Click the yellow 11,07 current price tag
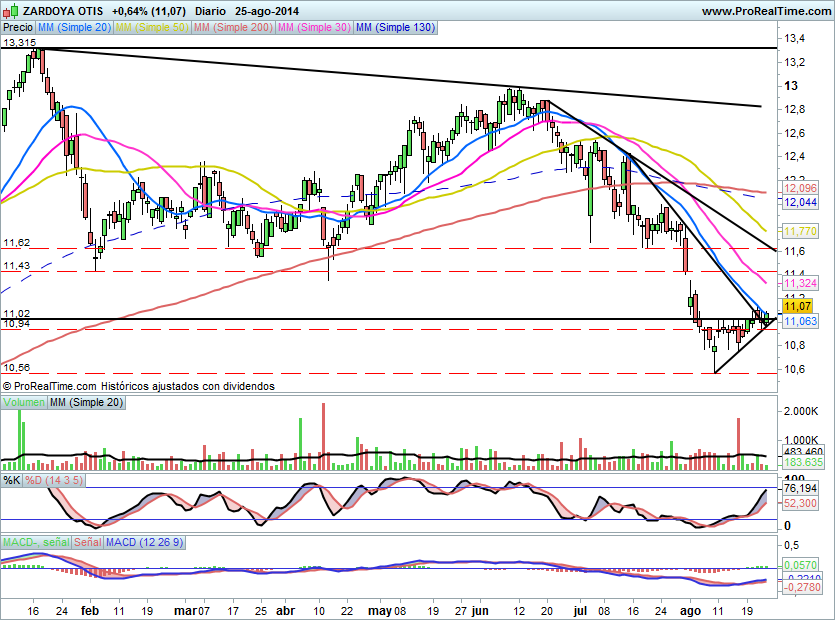The width and height of the screenshot is (835, 620). tap(796, 307)
